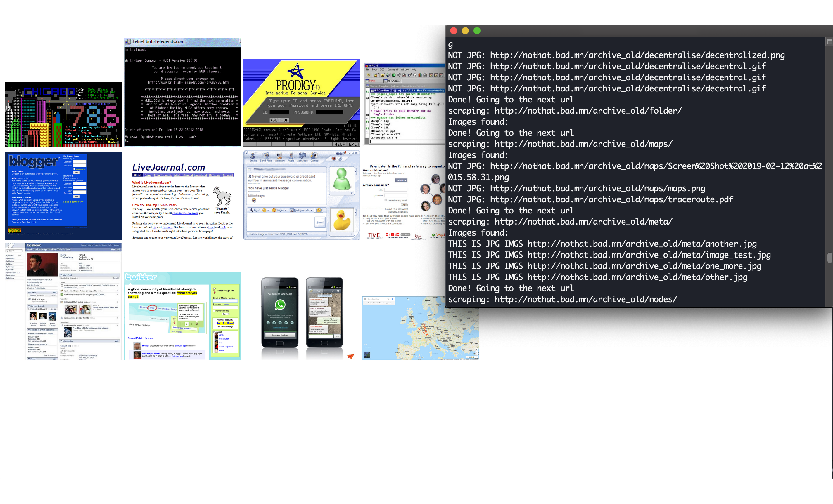Click the 'scraping: …/archive_old/maps/' line
833x504 pixels.
(560, 144)
